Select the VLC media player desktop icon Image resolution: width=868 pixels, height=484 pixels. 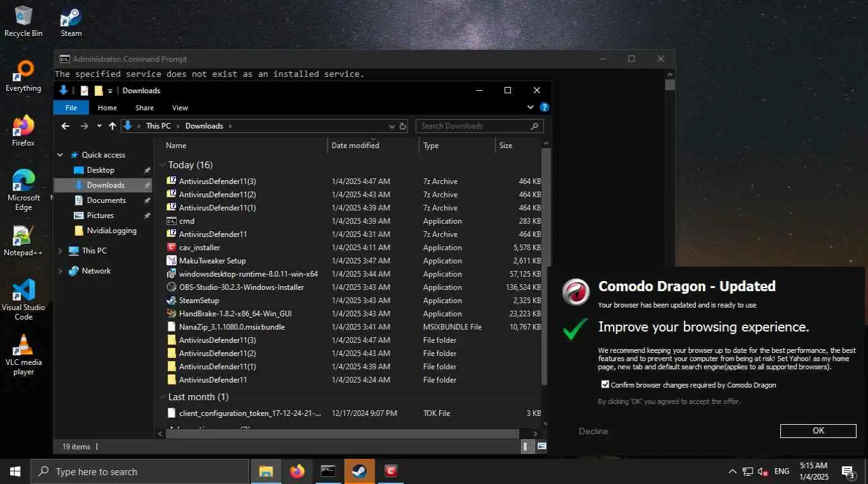pos(23,354)
